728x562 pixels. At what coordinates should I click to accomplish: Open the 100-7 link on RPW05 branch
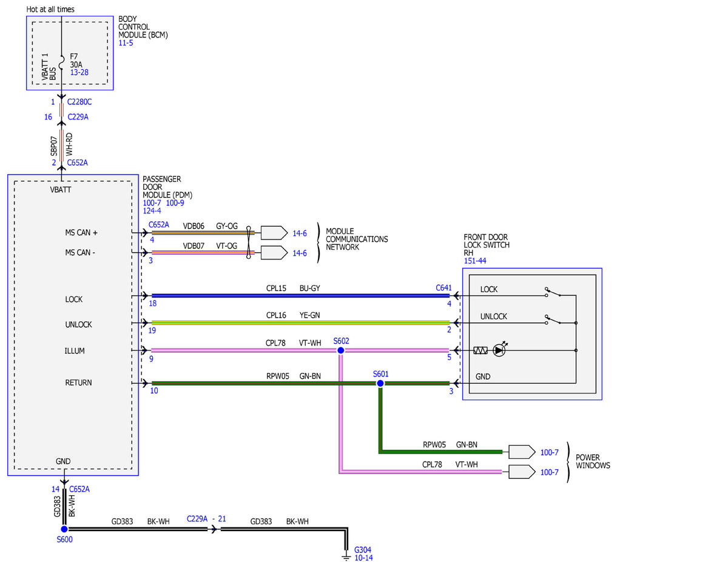tap(549, 452)
